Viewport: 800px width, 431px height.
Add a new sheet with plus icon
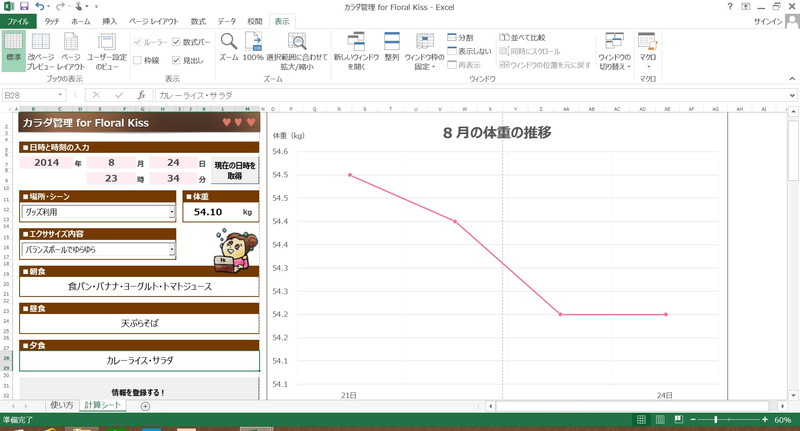[x=145, y=406]
